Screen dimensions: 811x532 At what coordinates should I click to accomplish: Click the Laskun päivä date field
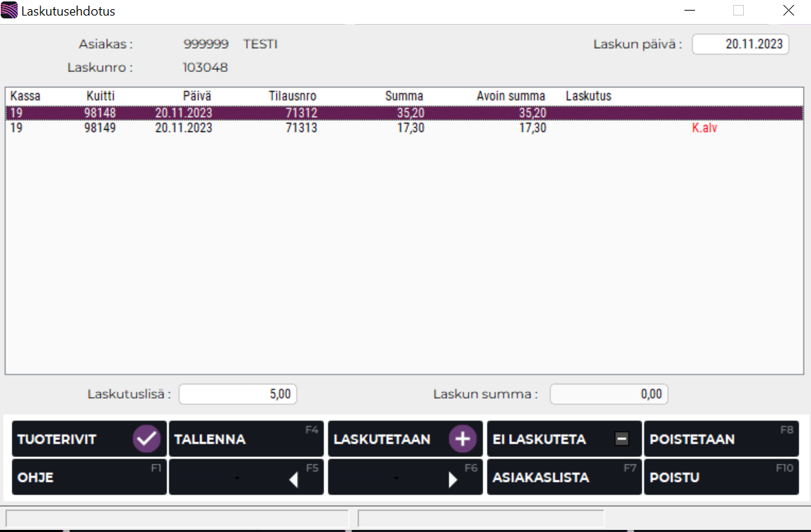[x=740, y=44]
